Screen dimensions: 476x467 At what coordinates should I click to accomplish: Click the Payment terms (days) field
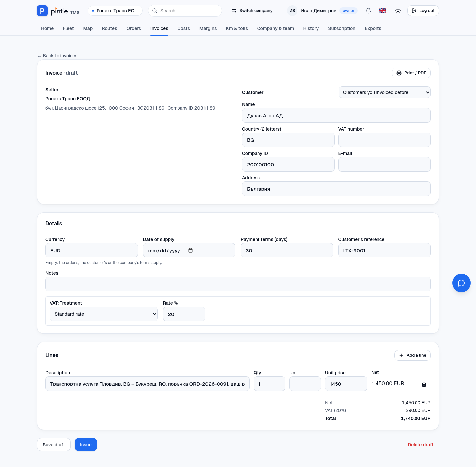click(287, 250)
